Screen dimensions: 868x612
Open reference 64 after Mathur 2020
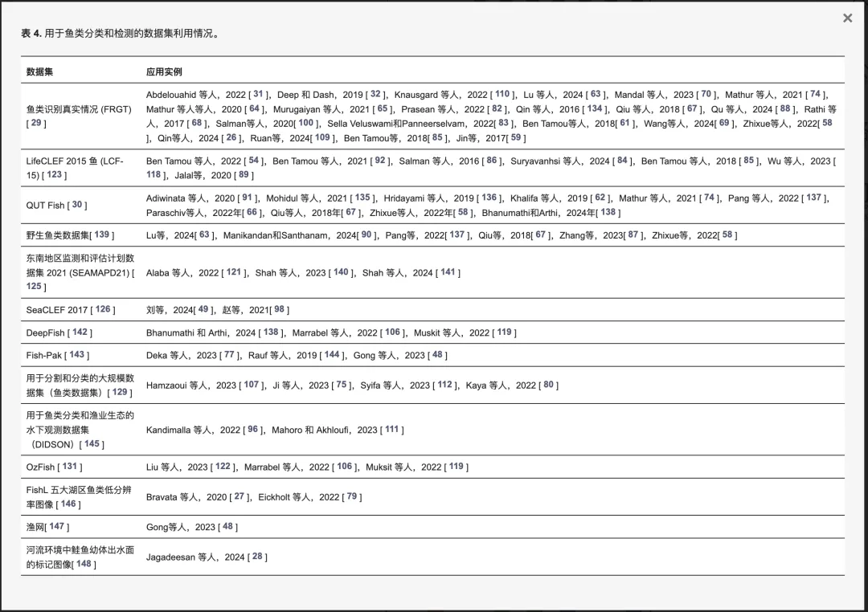point(255,109)
